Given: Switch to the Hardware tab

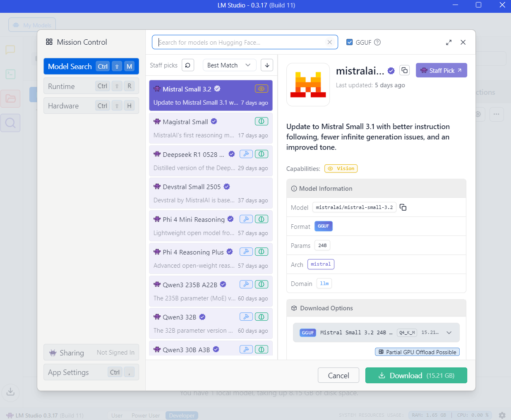Looking at the screenshot, I should 91,106.
